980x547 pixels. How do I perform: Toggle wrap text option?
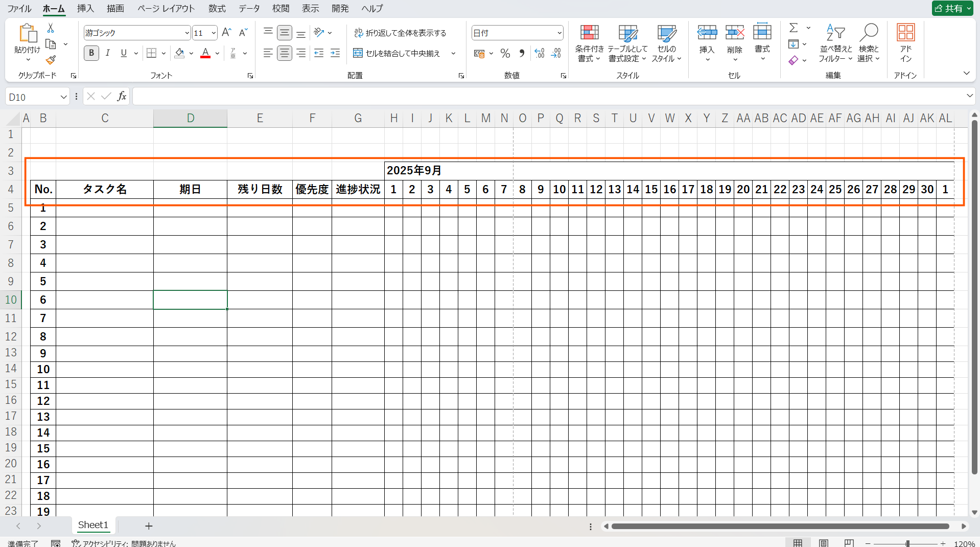pos(400,33)
